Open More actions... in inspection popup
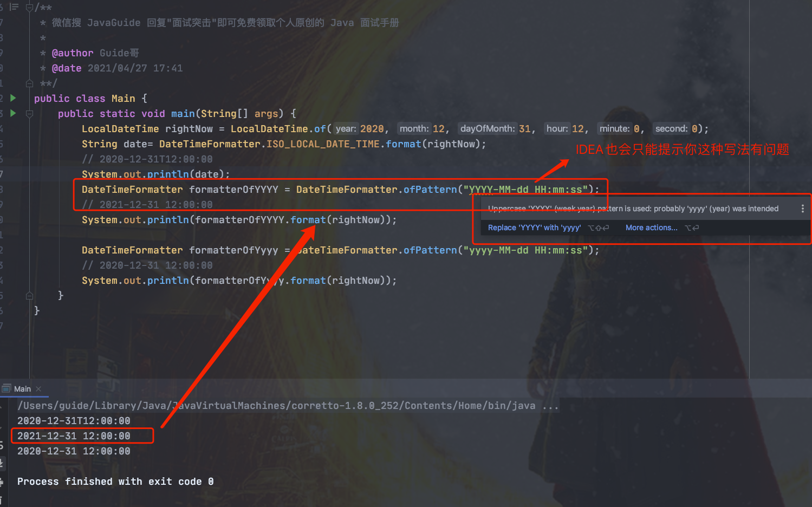Image resolution: width=812 pixels, height=507 pixels. tap(652, 227)
